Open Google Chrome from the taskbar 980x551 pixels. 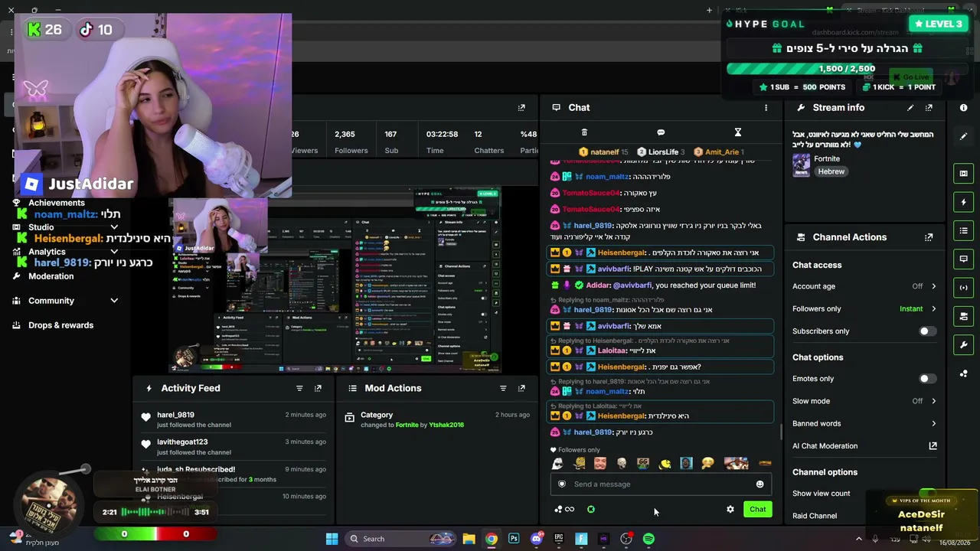pyautogui.click(x=491, y=539)
